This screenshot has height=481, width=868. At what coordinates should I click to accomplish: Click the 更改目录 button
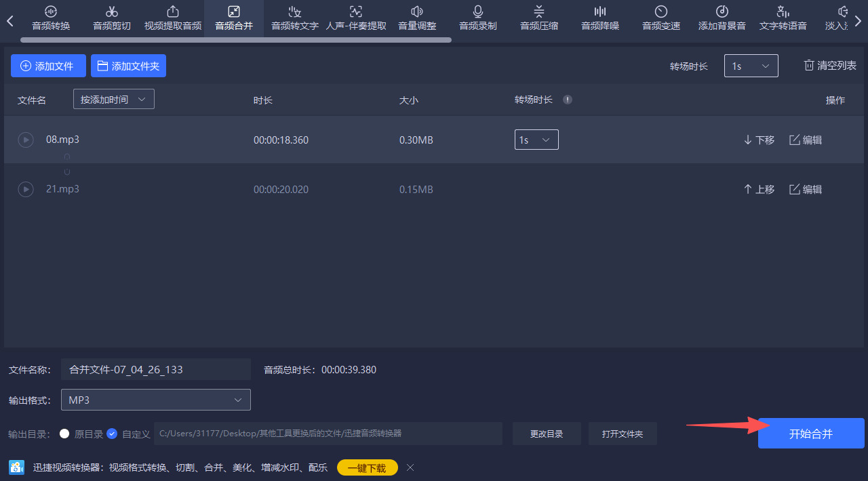[547, 434]
